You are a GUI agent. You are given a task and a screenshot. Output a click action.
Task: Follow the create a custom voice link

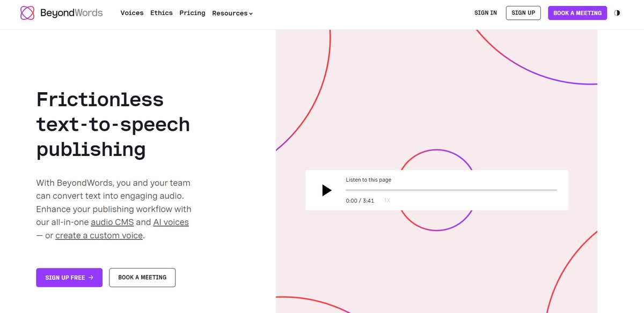click(x=99, y=235)
